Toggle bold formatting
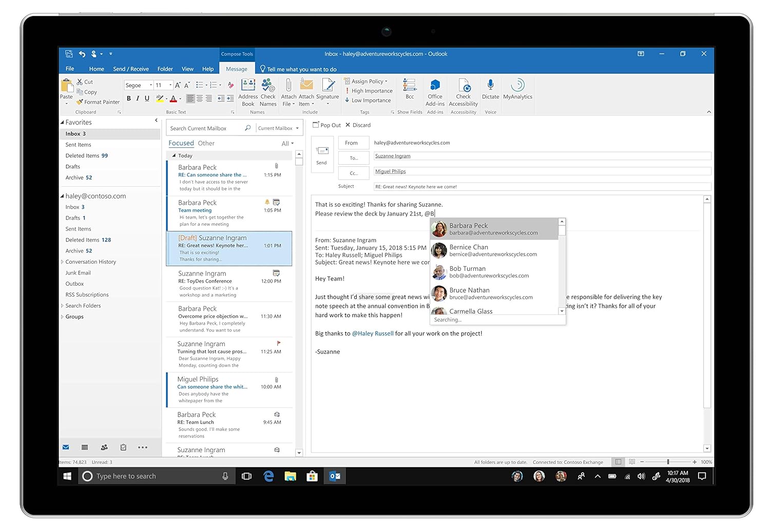 (x=129, y=98)
